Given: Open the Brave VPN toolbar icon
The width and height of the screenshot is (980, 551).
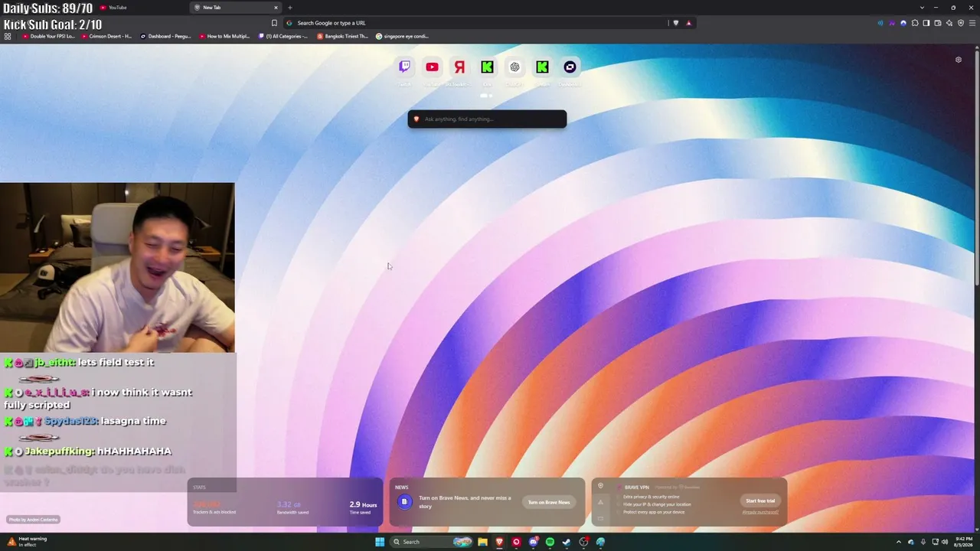Looking at the screenshot, I should point(961,23).
